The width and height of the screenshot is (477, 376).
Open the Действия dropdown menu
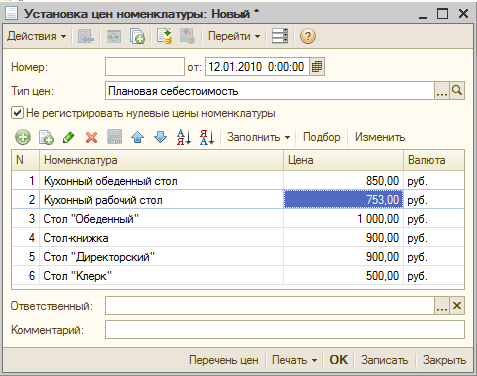[37, 36]
